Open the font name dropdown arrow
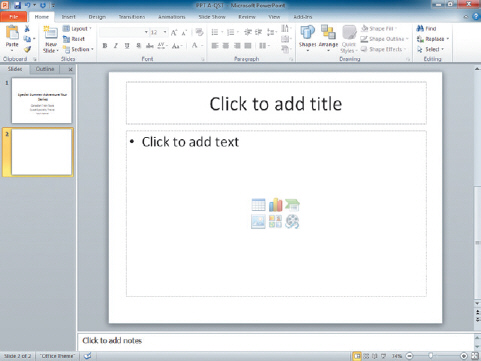Viewport: 481px width, 361px height. coord(146,32)
